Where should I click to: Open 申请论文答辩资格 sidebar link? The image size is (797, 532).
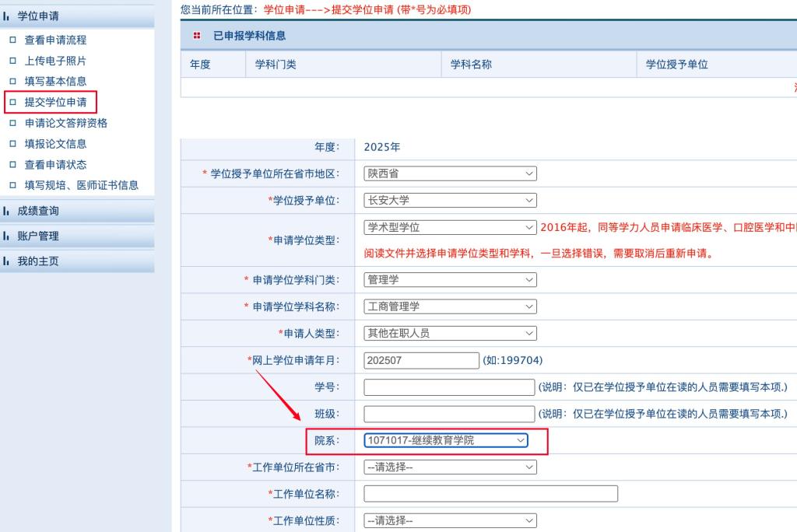click(x=65, y=123)
